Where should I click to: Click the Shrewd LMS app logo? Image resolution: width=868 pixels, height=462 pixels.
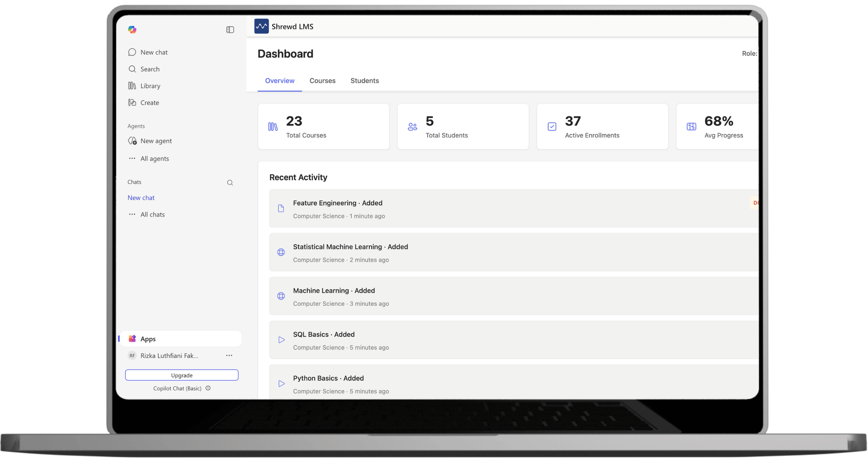pyautogui.click(x=262, y=26)
